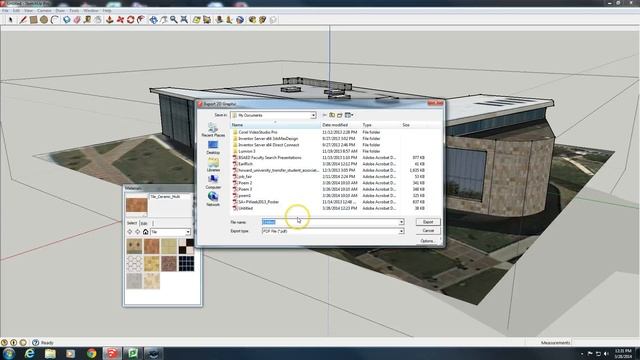Open Computer shortcut in dialog
Image resolution: width=640 pixels, height=360 pixels.
click(x=213, y=182)
